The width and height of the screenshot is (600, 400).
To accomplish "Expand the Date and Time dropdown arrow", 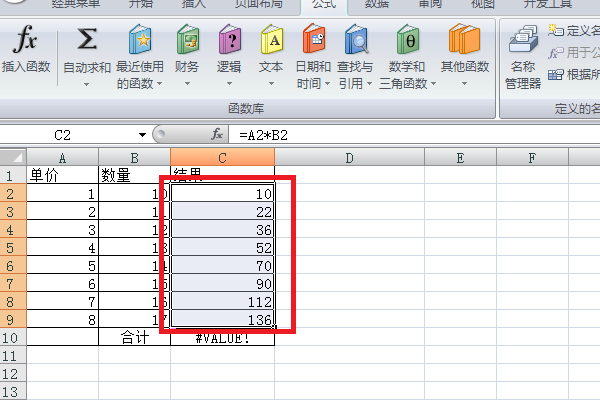I will [327, 83].
